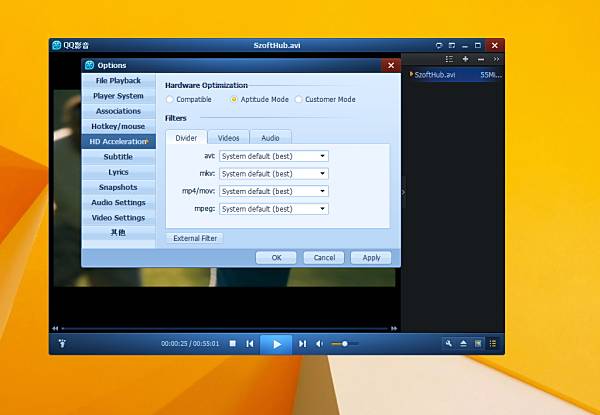Select the Compatible radio button

click(169, 99)
